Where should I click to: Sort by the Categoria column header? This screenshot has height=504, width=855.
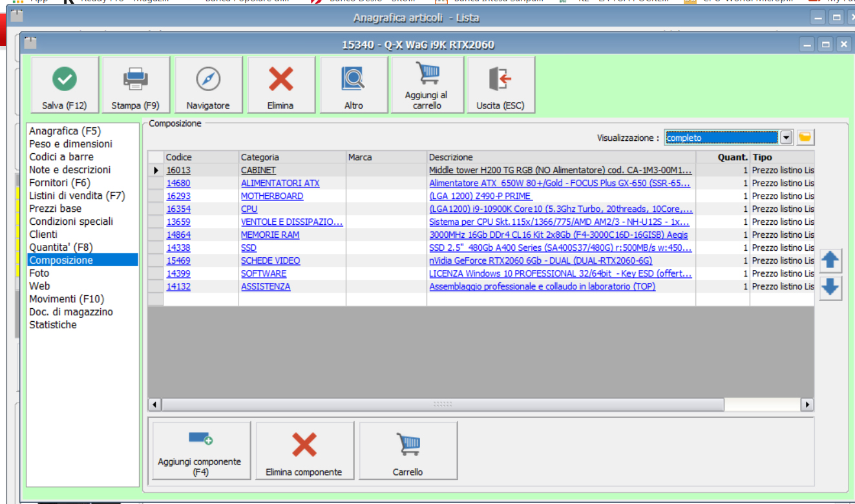pos(292,157)
